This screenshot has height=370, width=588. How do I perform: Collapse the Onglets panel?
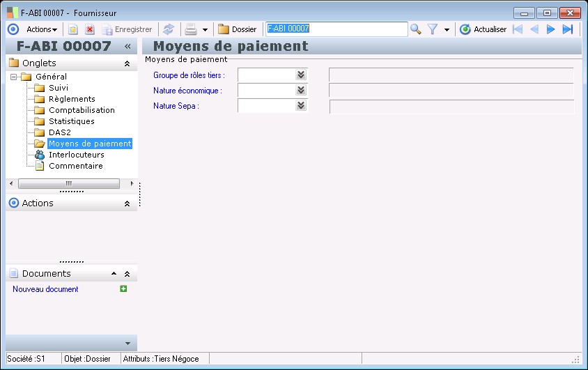click(x=127, y=63)
